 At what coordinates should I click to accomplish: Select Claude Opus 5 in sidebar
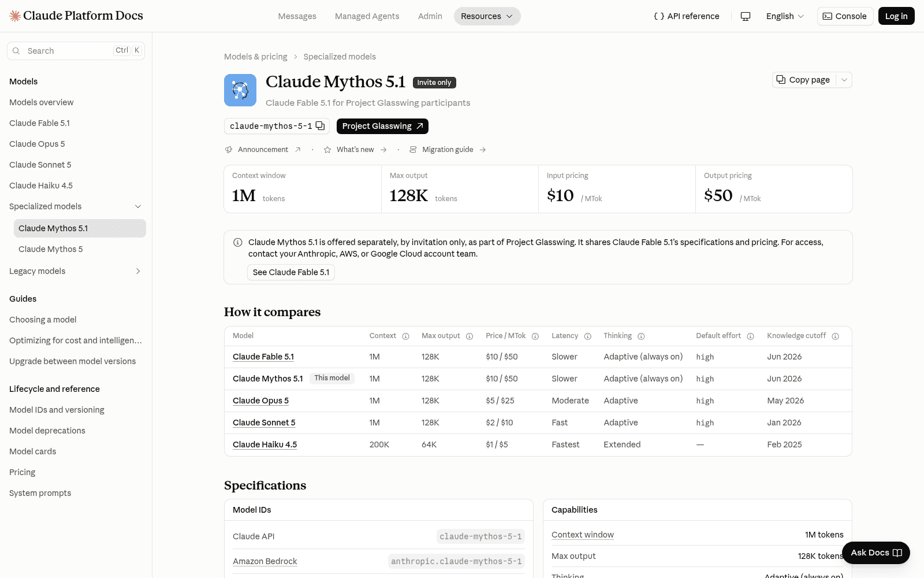pos(37,144)
